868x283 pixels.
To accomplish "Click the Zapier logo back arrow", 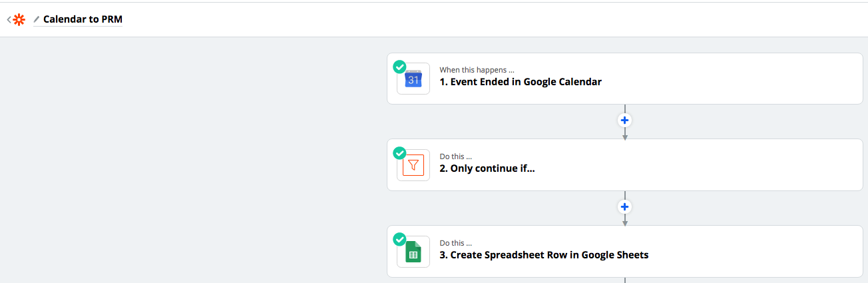I will (x=15, y=19).
